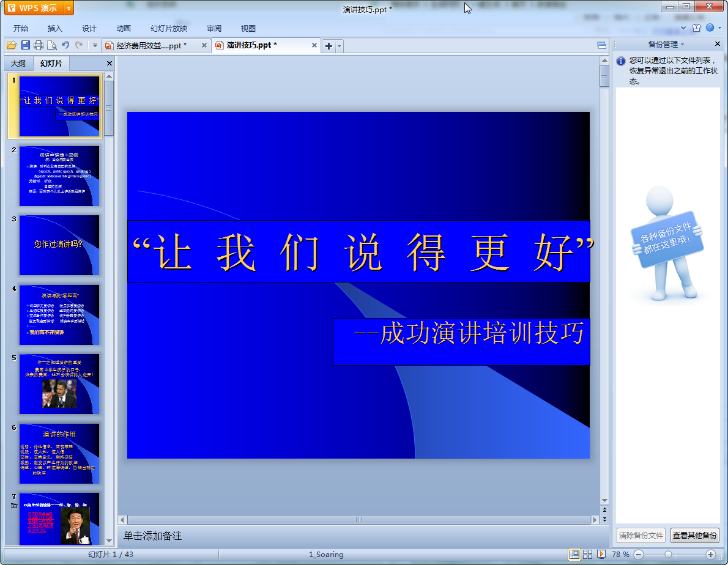Screen dimensions: 728x565
Task: Click 单击添加备注 notes area
Action: (152, 536)
